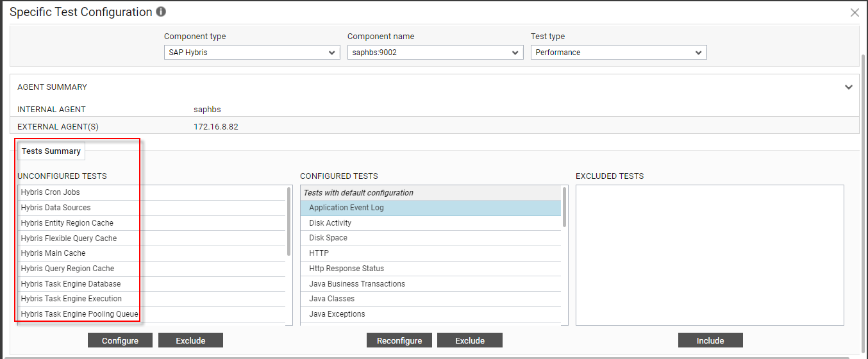Select the Tests Summary tab
The image size is (868, 359).
pos(51,151)
